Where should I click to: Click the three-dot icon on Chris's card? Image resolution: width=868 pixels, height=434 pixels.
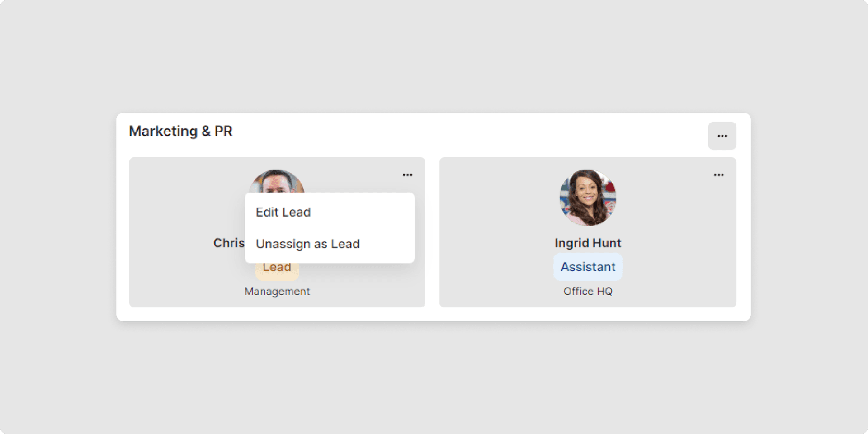[x=407, y=175]
